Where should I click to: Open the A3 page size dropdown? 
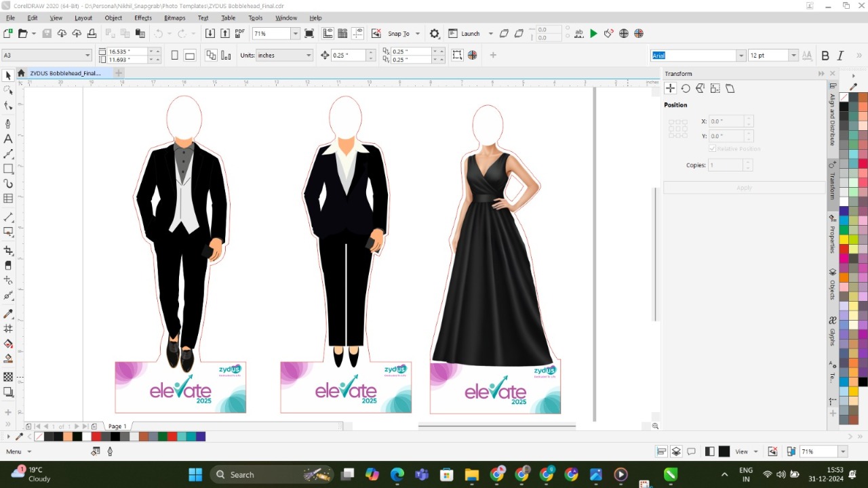pyautogui.click(x=87, y=56)
